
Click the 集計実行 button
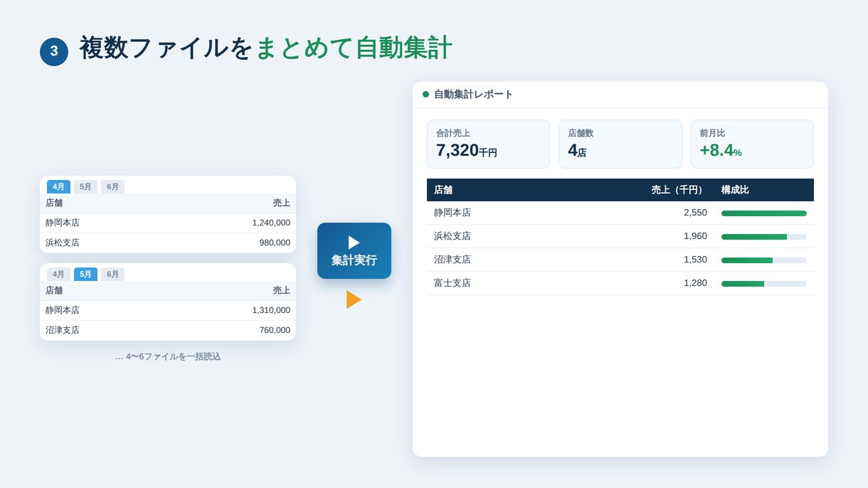click(354, 250)
